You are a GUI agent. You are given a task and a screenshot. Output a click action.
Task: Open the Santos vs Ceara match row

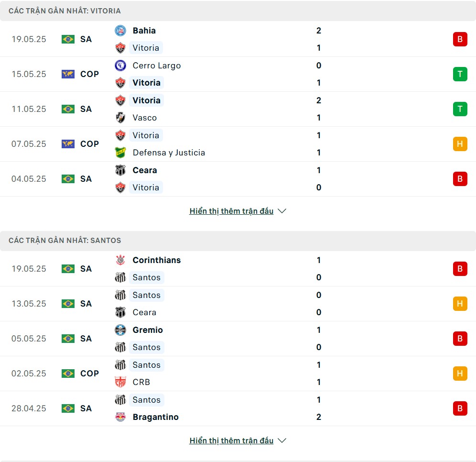238,304
